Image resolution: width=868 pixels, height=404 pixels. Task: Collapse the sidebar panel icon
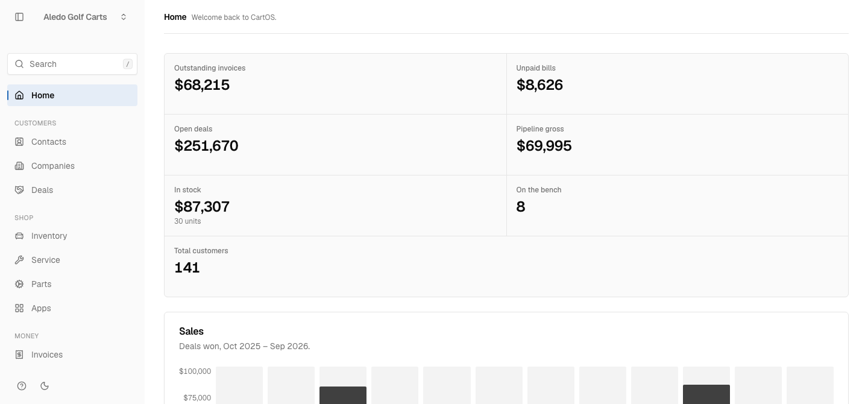coord(19,17)
